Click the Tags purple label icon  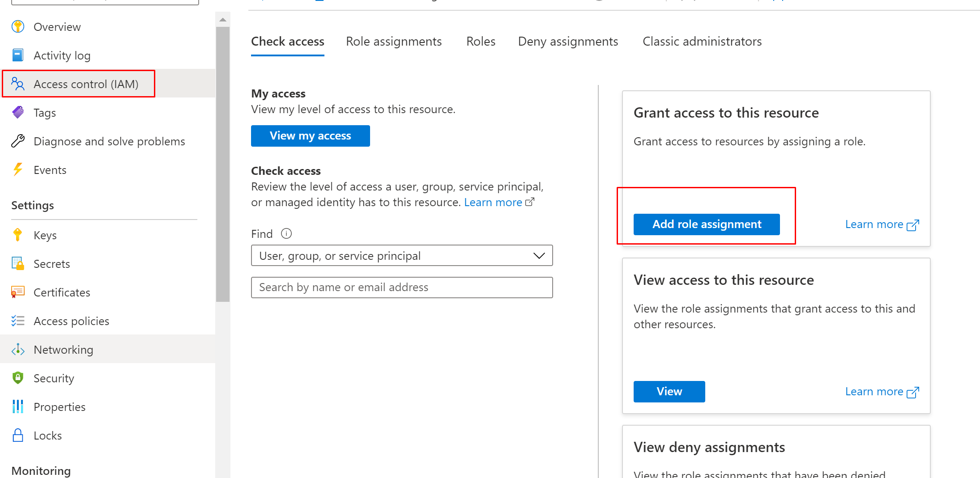(x=18, y=113)
